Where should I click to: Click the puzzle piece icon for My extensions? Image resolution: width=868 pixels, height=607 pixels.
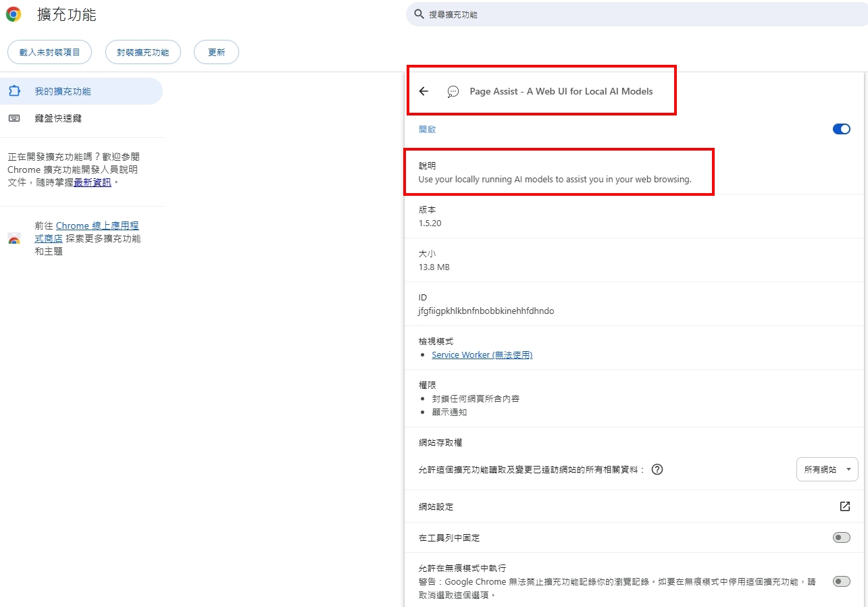click(x=14, y=91)
